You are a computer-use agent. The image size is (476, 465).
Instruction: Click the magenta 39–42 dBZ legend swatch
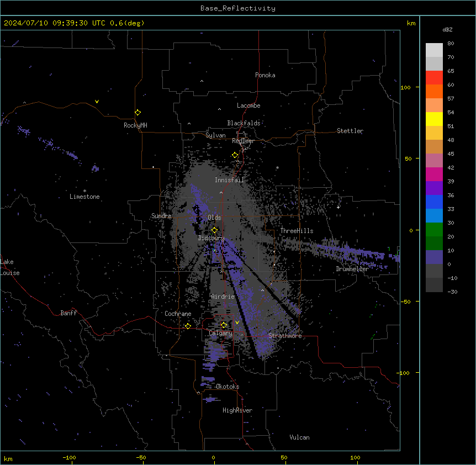pyautogui.click(x=434, y=174)
